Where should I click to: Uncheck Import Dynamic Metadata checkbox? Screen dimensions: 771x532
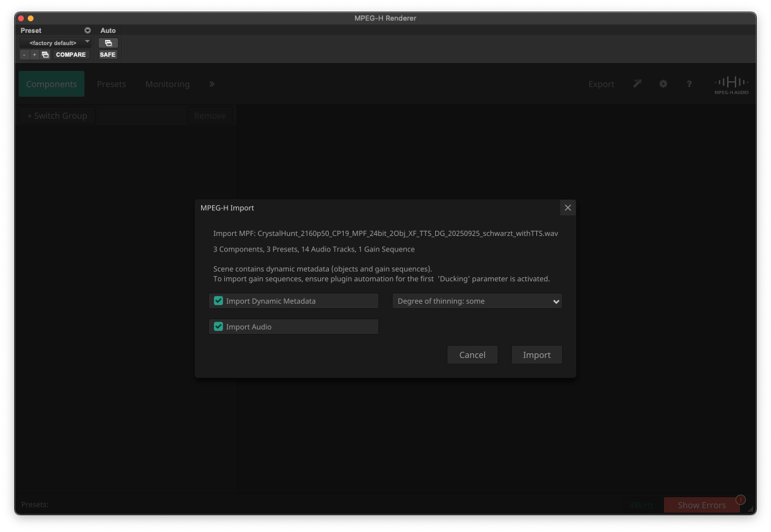point(219,300)
